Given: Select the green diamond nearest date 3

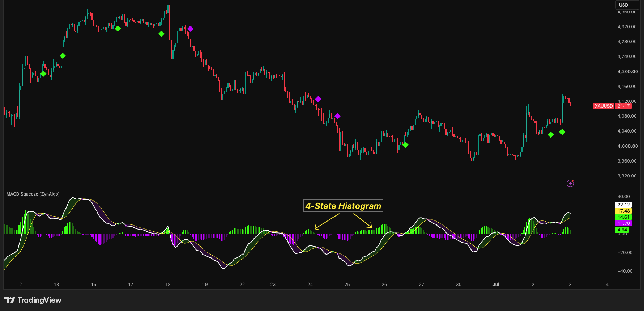Looking at the screenshot, I should pos(562,132).
